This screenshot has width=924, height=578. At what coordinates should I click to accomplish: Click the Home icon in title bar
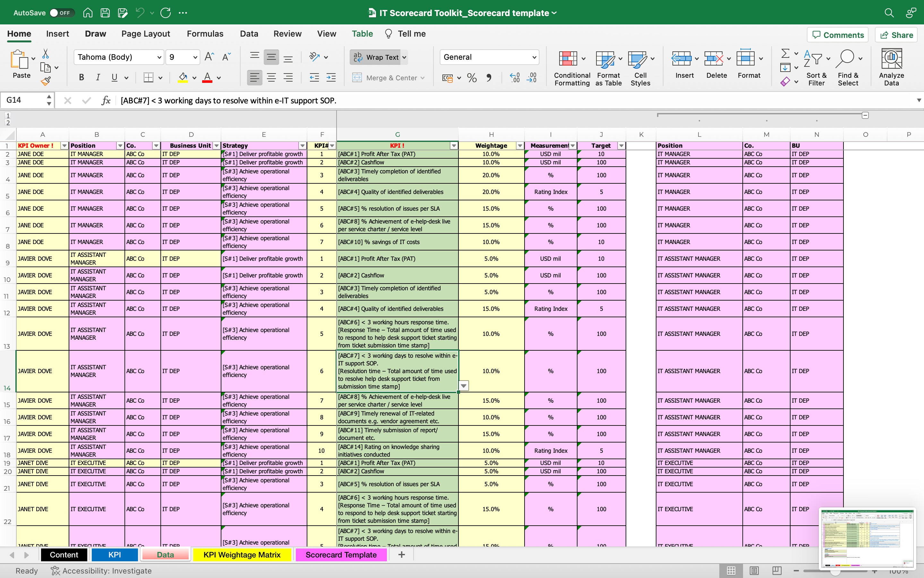[88, 13]
